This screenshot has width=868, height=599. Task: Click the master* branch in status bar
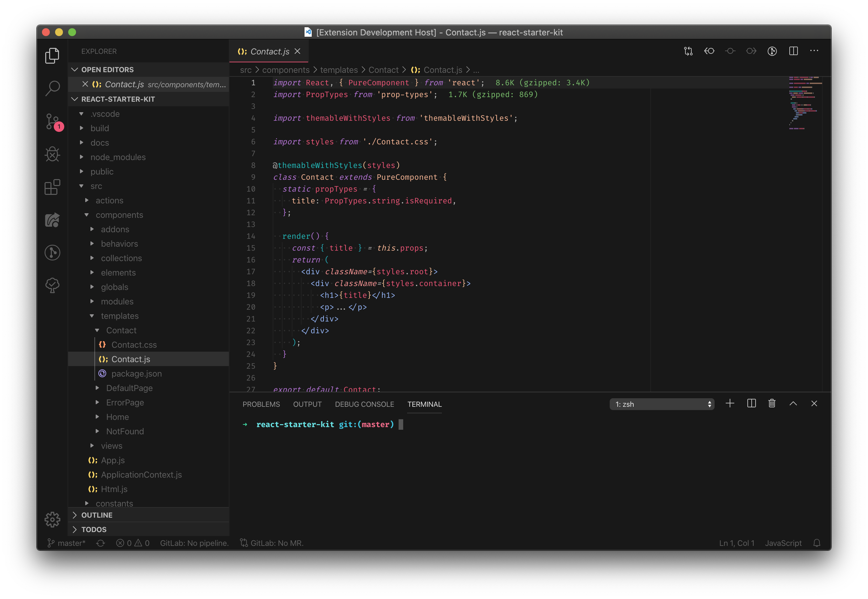pos(67,543)
